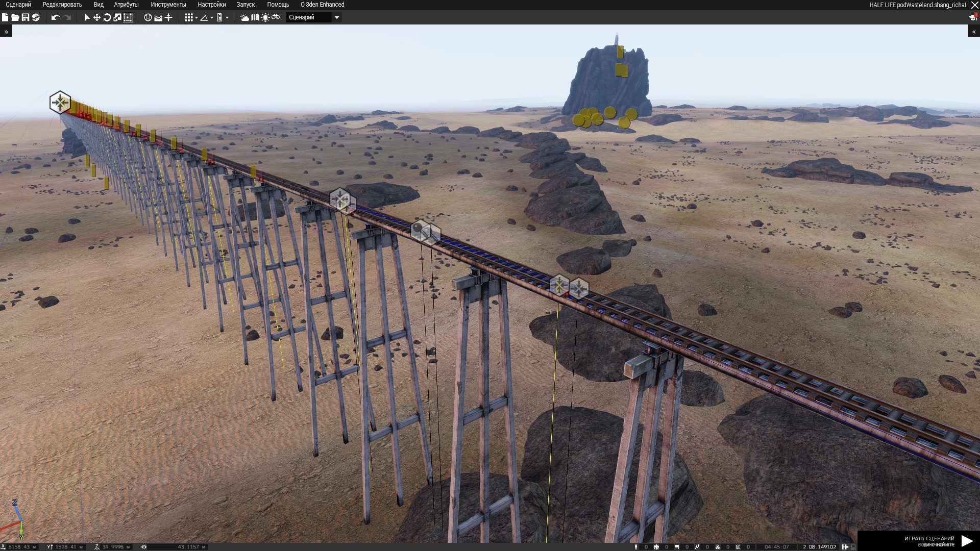Close the Eden Editor window
This screenshot has height=551, width=980.
pos(974,5)
